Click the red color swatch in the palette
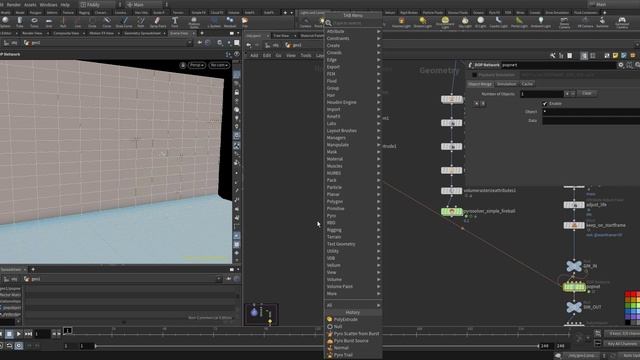Image resolution: width=640 pixels, height=360 pixels. 628,295
